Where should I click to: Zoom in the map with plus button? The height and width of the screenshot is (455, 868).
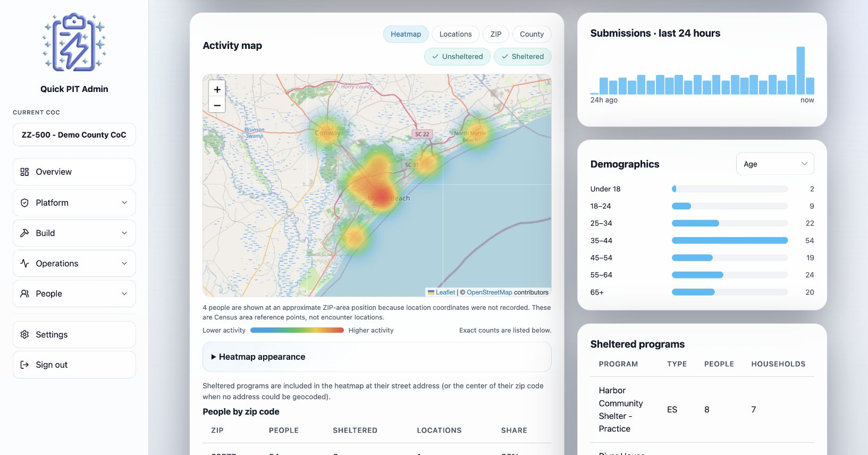[217, 89]
